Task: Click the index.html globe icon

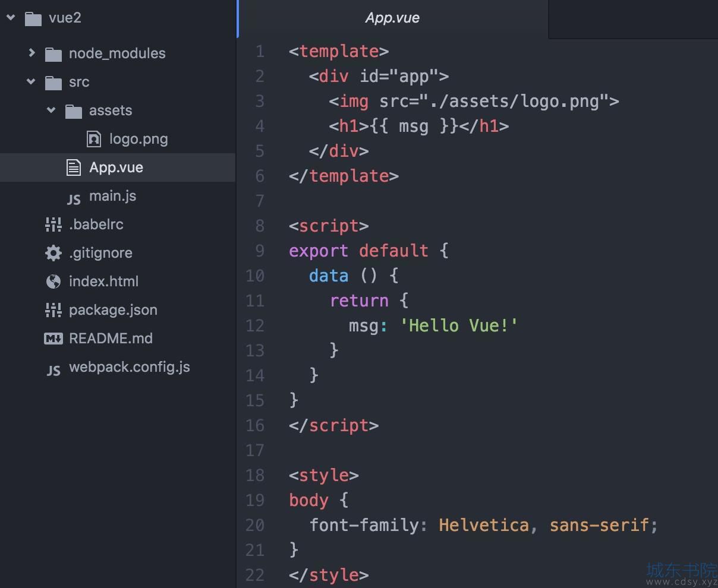Action: 53,282
